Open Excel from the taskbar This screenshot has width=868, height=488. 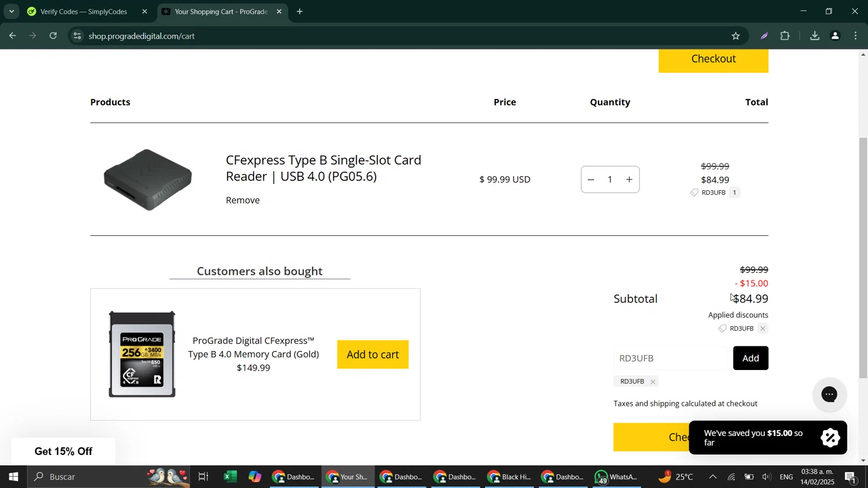230,477
